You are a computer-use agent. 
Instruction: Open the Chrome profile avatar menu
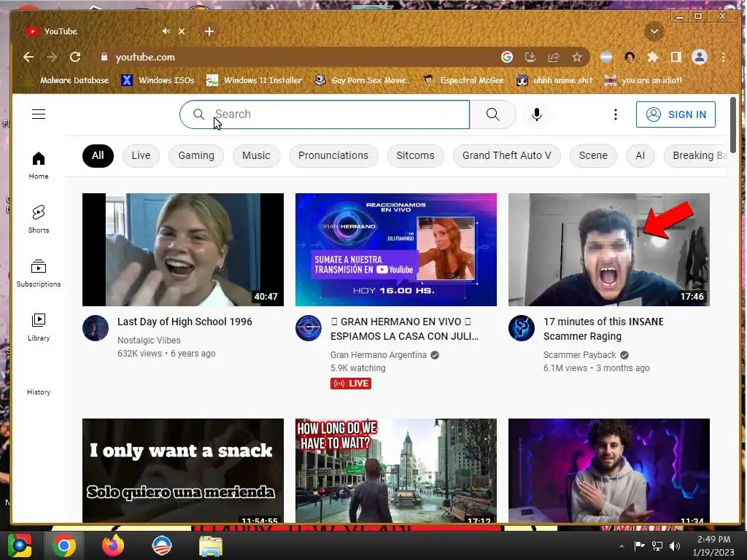click(x=700, y=57)
